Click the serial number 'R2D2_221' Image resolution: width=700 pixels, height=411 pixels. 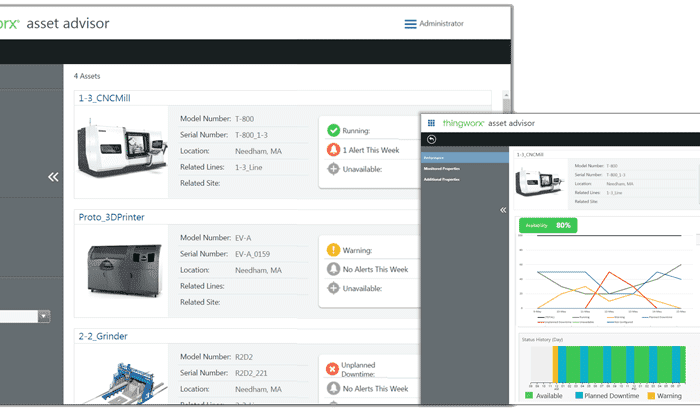point(251,374)
